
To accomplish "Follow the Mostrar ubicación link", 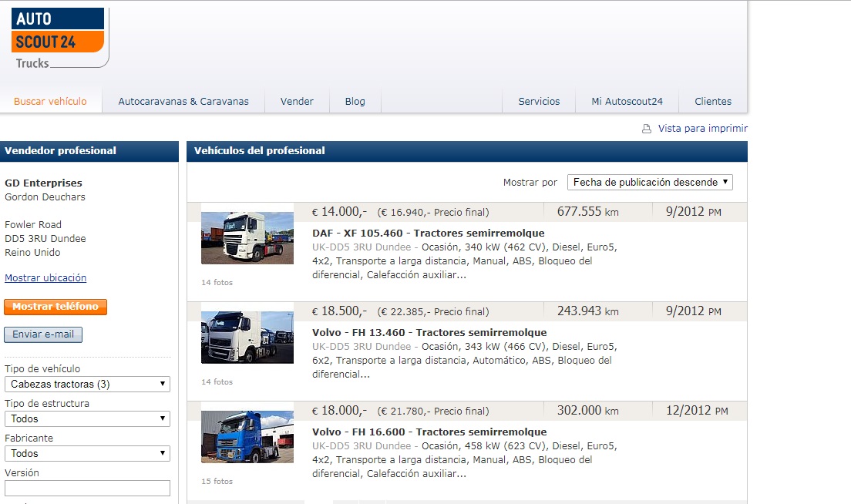I will (x=45, y=277).
